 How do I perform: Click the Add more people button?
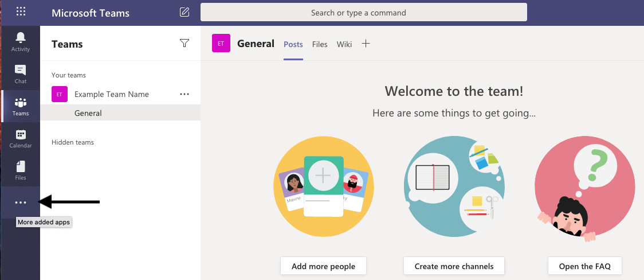323,266
